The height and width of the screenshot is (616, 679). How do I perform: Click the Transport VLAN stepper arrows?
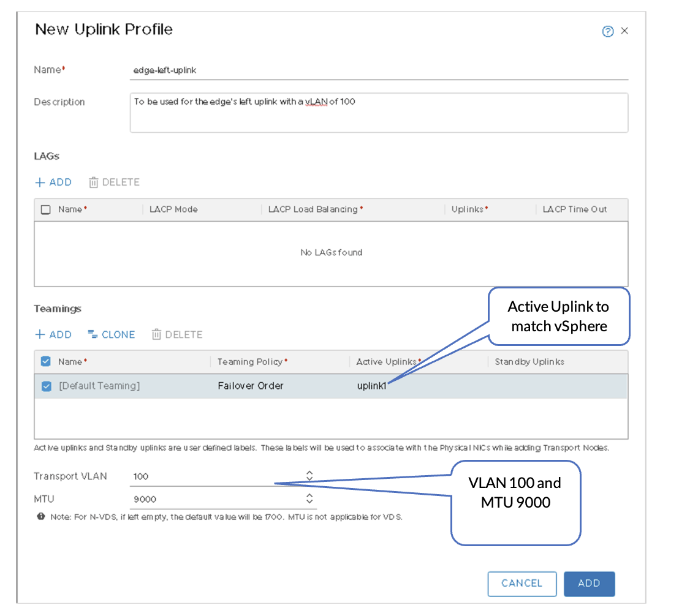[x=309, y=476]
